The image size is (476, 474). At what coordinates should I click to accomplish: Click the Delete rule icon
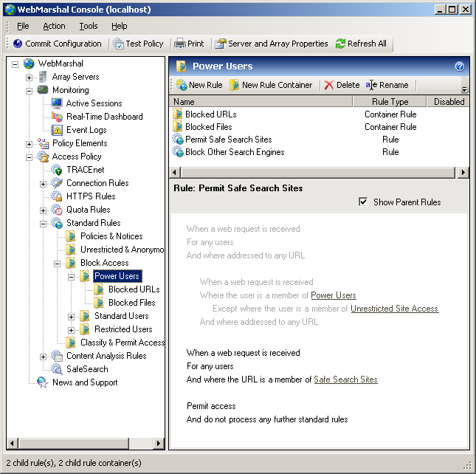point(329,85)
